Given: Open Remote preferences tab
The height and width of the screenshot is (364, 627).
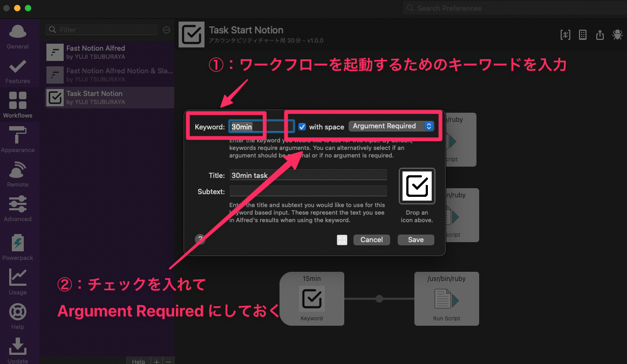Looking at the screenshot, I should [x=18, y=174].
